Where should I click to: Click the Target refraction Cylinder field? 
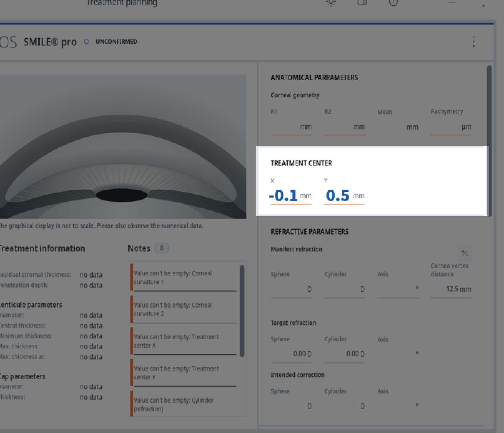pyautogui.click(x=344, y=354)
